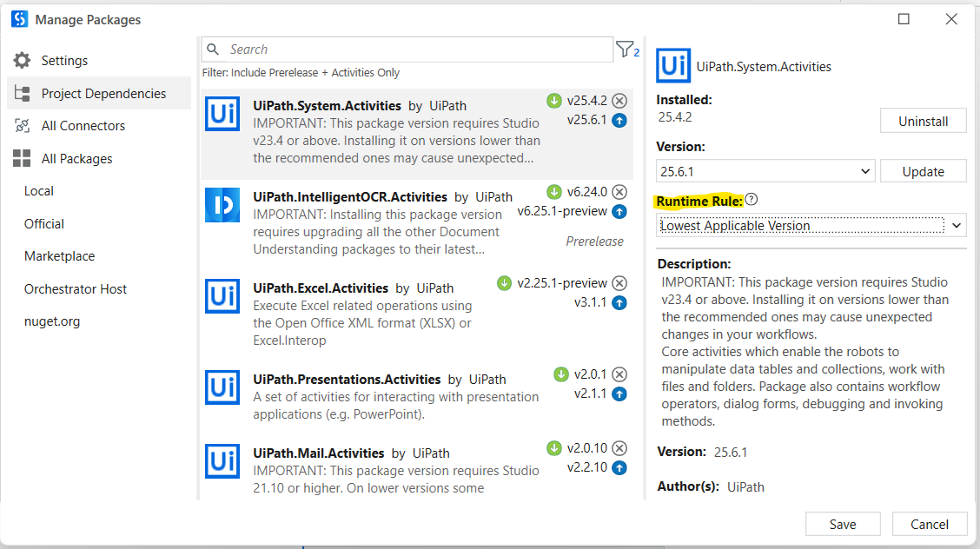The image size is (980, 549).
Task: Open Runtime Rule Lowest Applicable Version dropdown
Action: coord(811,226)
